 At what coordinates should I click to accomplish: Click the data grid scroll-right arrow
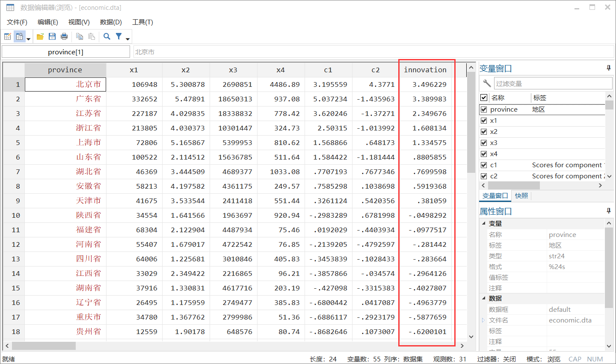[462, 346]
